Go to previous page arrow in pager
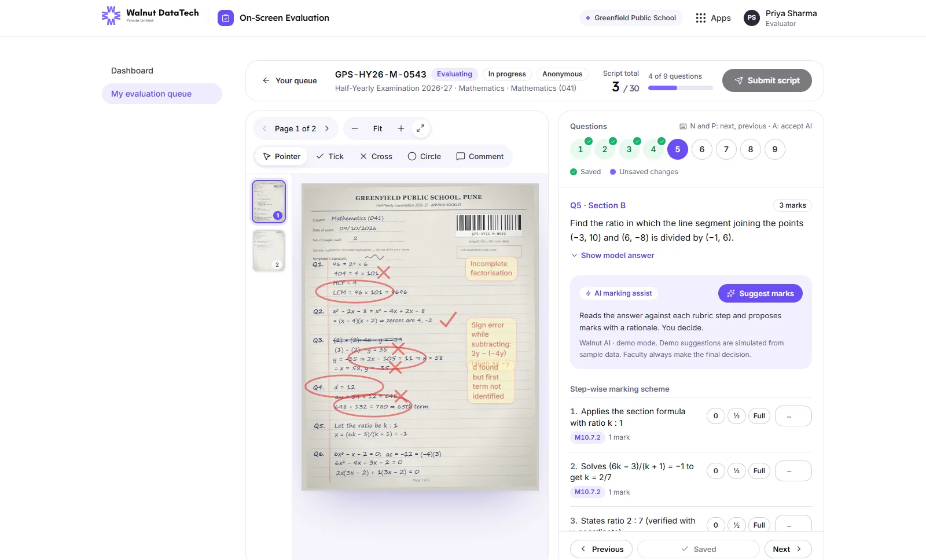The height and width of the screenshot is (560, 926). point(264,128)
